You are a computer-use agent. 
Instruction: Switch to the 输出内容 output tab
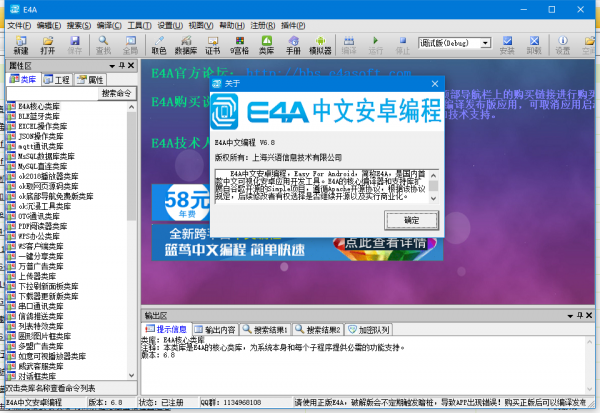click(219, 329)
